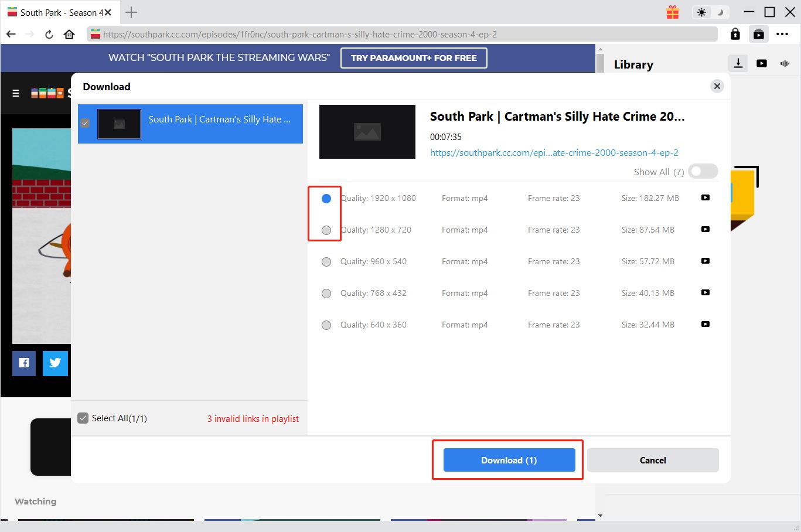Close the South Park - Season 4 tab
This screenshot has height=532, width=801.
pos(108,12)
